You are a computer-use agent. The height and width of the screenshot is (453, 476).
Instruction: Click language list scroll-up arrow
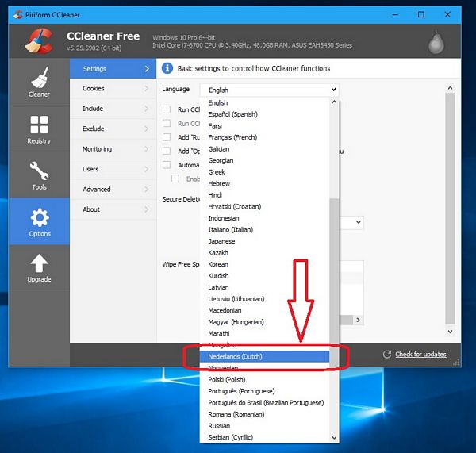[334, 102]
